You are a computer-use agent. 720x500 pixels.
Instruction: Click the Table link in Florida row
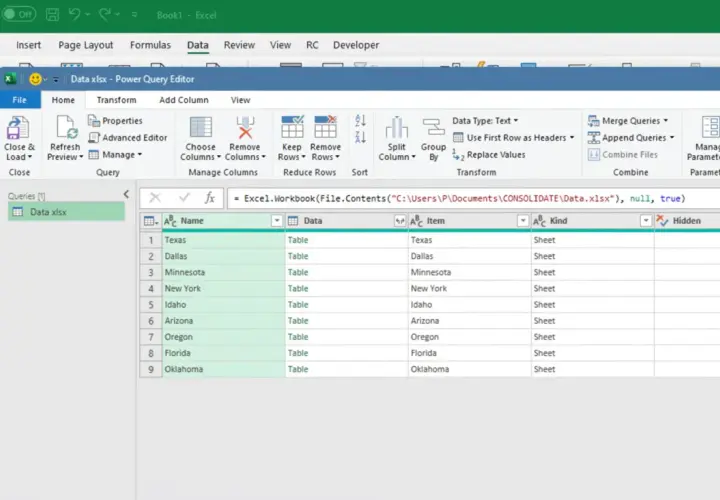tap(298, 353)
